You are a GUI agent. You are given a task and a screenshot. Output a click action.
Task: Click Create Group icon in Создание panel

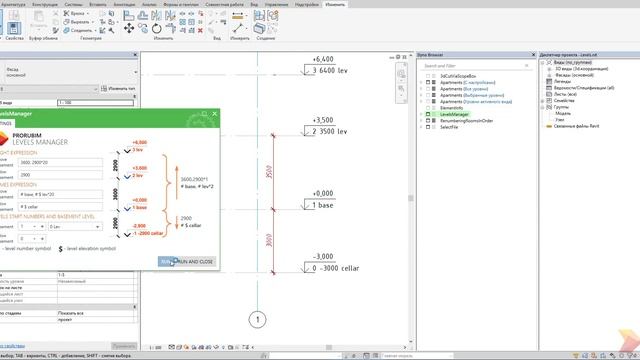click(273, 16)
